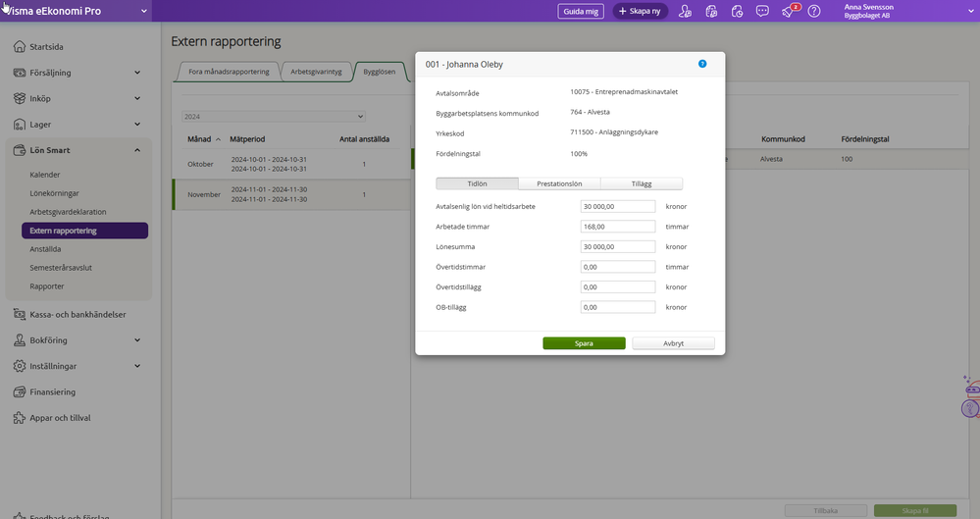Viewport: 980px width, 519px height.
Task: Click the Skapa ny button
Action: pos(641,11)
